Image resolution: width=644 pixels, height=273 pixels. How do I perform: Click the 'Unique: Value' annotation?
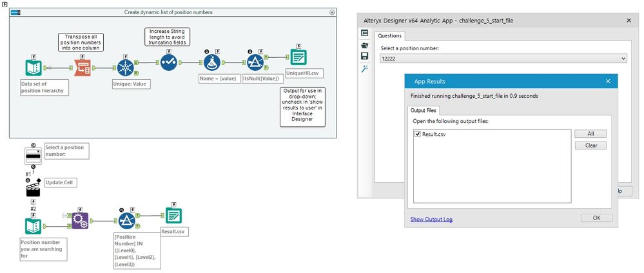pyautogui.click(x=132, y=84)
